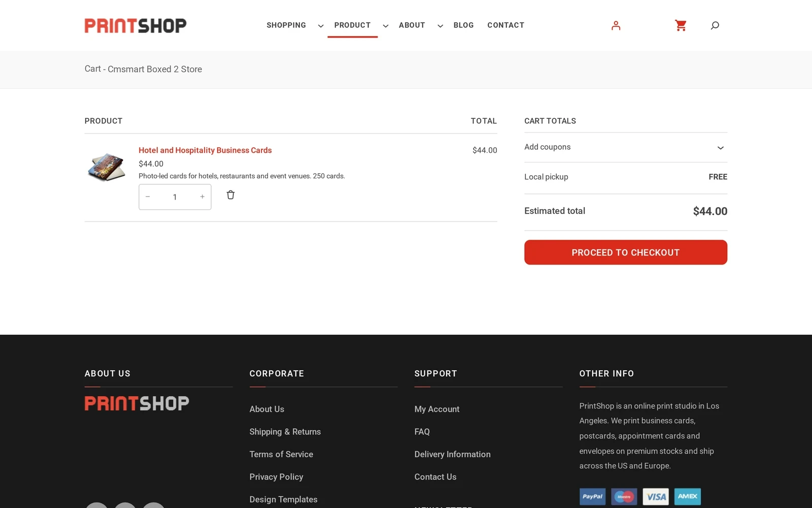The width and height of the screenshot is (812, 508).
Task: Open Design Templates link
Action: tap(283, 500)
